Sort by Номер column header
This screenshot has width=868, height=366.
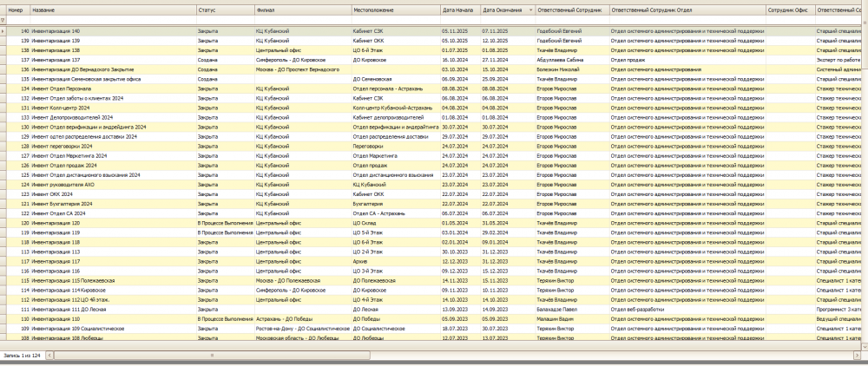click(18, 10)
